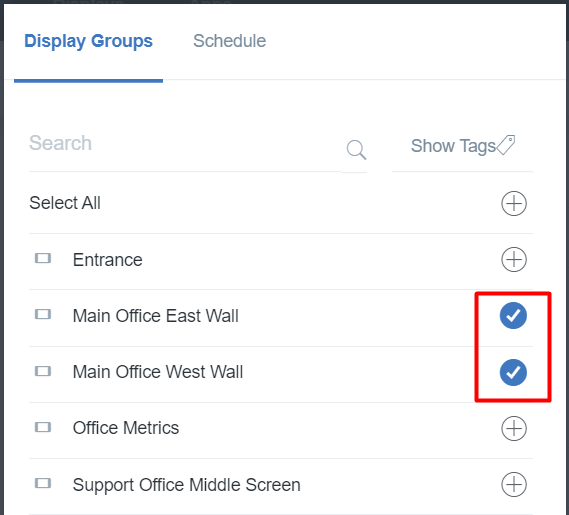Click display icon next to Main Office East Wall

click(x=43, y=314)
